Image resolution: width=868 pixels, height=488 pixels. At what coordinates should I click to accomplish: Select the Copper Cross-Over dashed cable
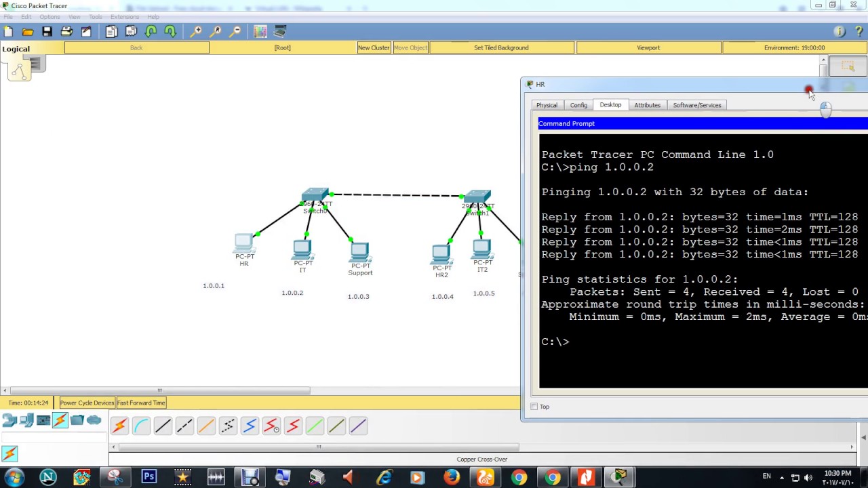[184, 426]
